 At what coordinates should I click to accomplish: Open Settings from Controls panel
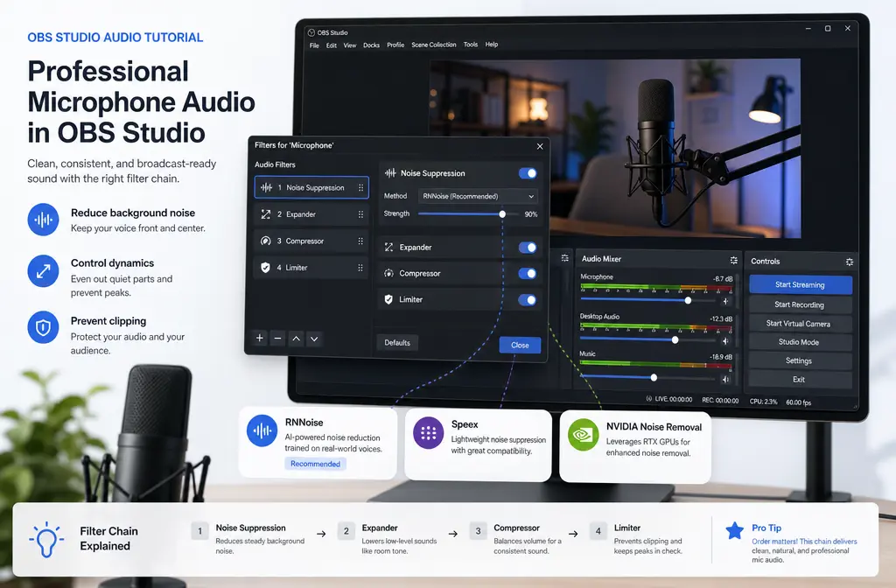pyautogui.click(x=800, y=360)
